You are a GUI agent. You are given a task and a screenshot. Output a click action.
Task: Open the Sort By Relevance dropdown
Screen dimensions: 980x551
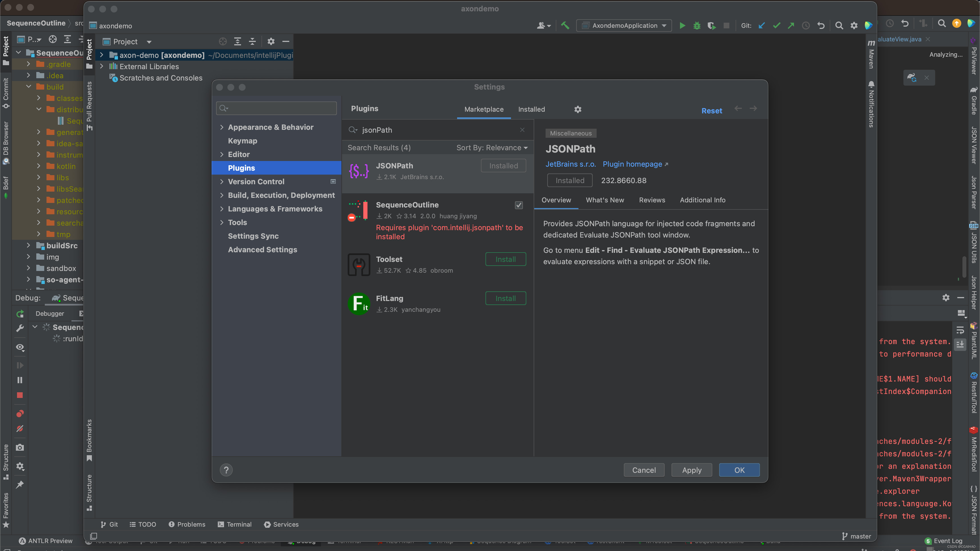pyautogui.click(x=492, y=148)
